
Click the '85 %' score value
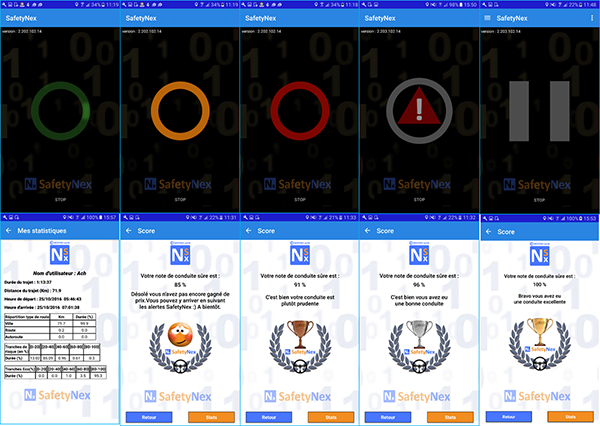coord(180,285)
